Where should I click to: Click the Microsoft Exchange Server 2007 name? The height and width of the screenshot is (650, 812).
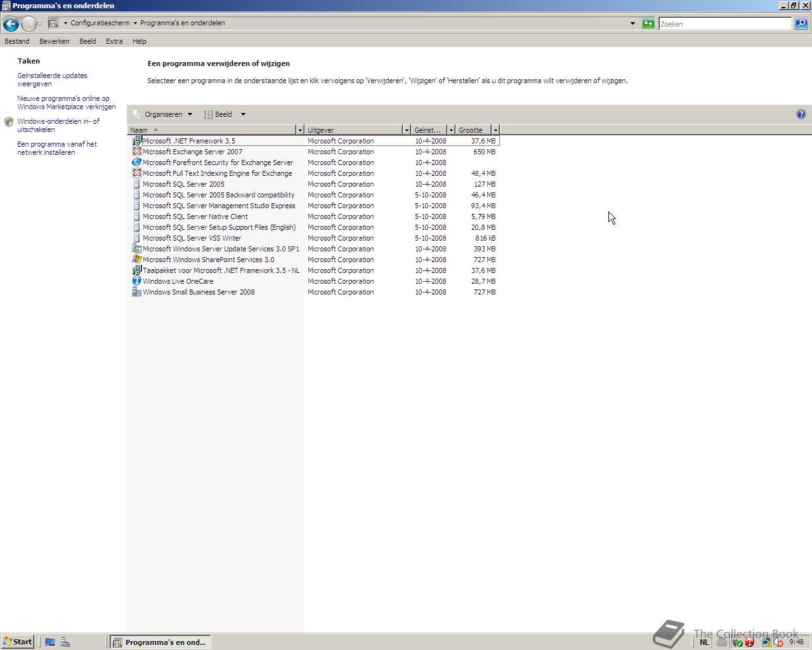coord(192,152)
